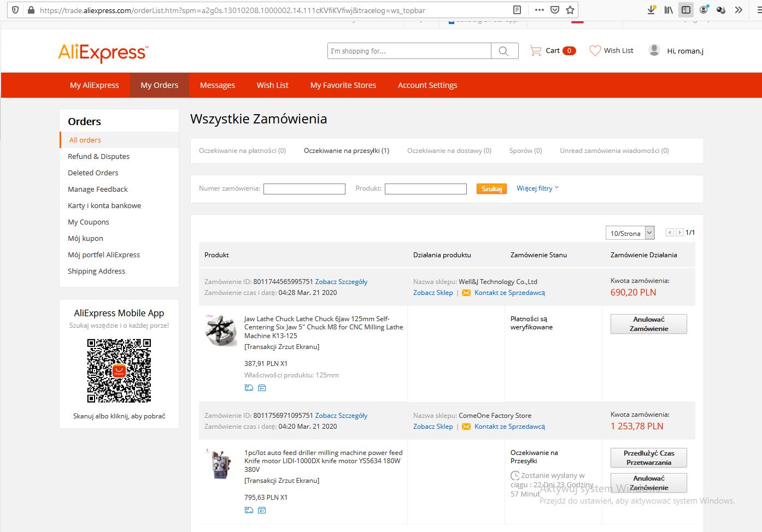Filter by Unread zamówienia wiadomości (0)
Image resolution: width=762 pixels, height=532 pixels.
(614, 151)
